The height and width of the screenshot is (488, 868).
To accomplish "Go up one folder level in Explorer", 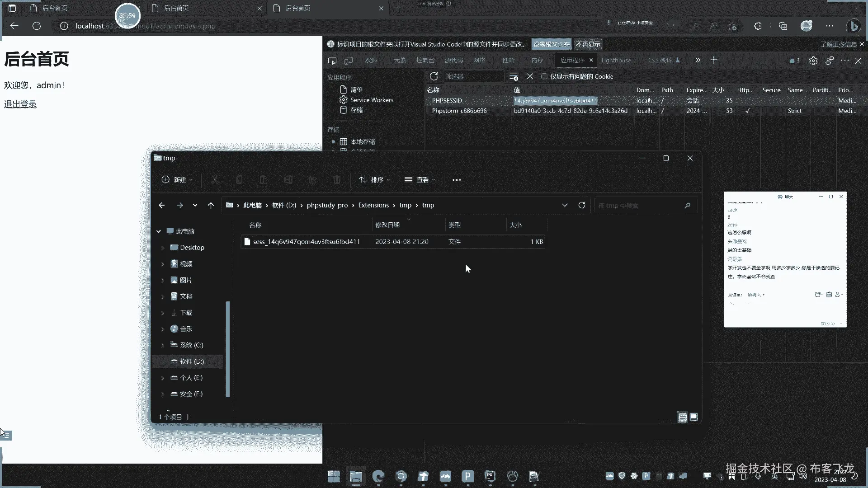I will (211, 205).
